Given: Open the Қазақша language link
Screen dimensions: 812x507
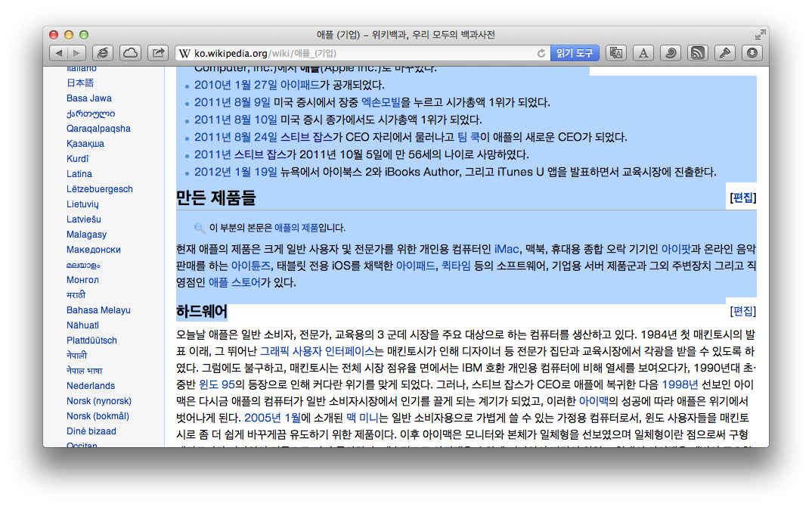Looking at the screenshot, I should (85, 144).
